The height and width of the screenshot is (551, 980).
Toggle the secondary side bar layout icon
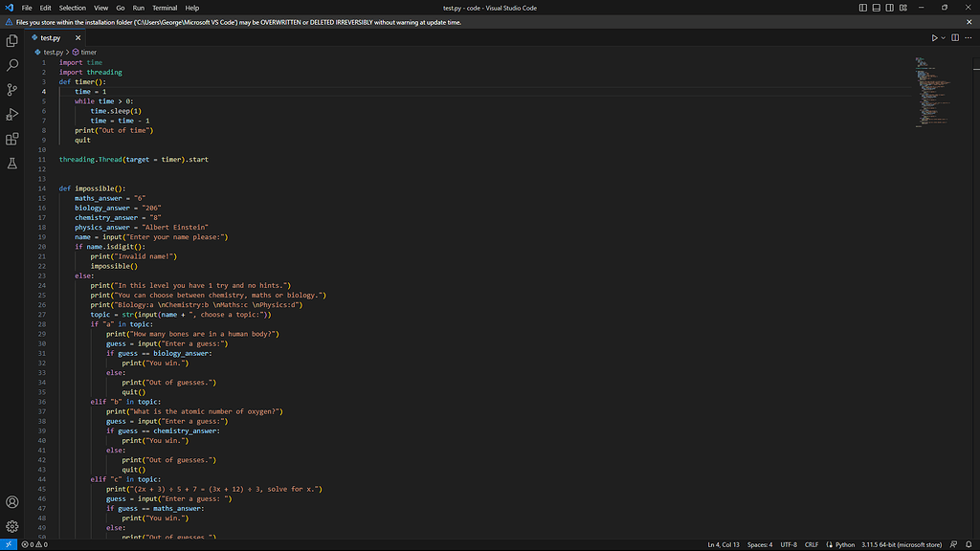[x=889, y=8]
